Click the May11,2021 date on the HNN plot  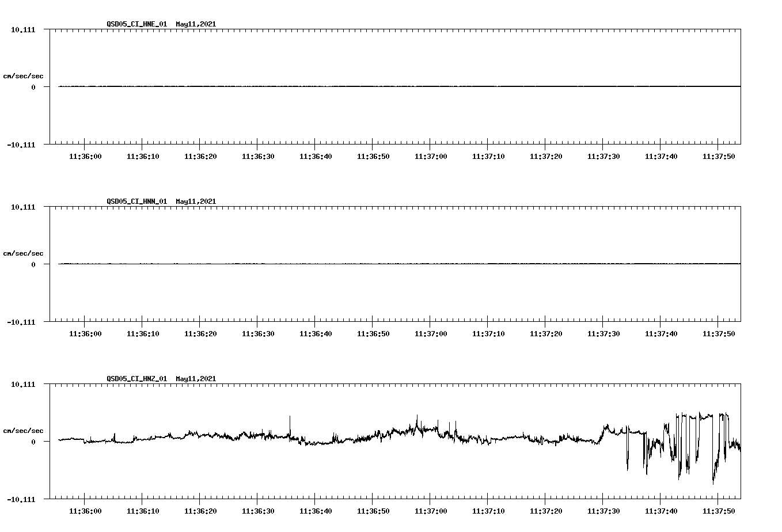click(195, 202)
